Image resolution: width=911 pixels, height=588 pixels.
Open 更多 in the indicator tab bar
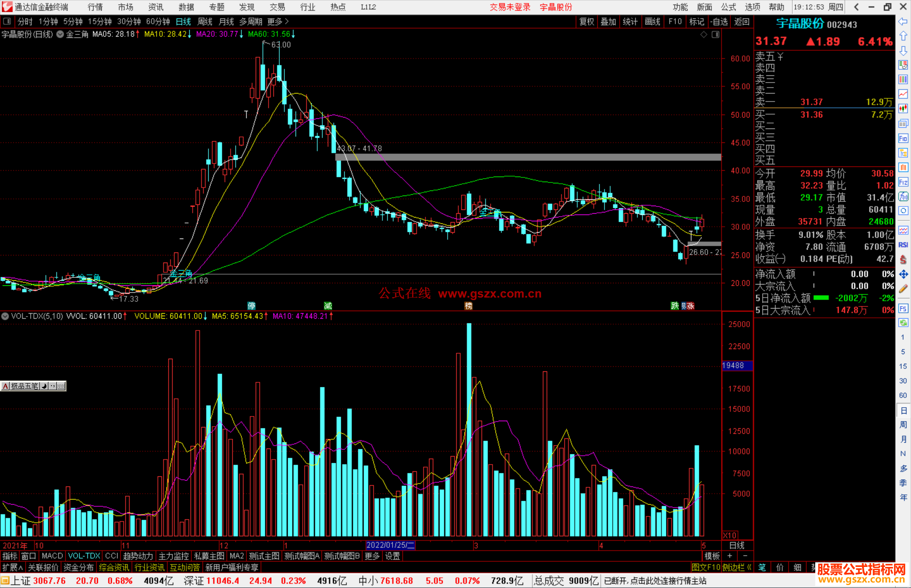tap(372, 556)
